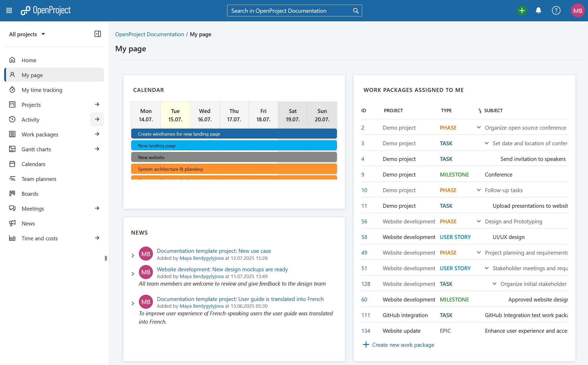Viewport: 588px width, 365px height.
Task: Click the Conference milestone subject
Action: coord(498,174)
